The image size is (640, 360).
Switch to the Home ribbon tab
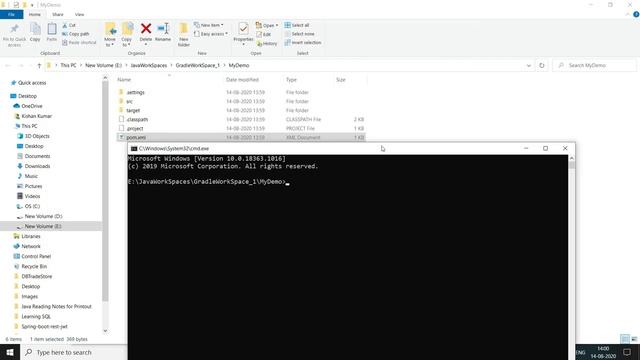tap(35, 14)
